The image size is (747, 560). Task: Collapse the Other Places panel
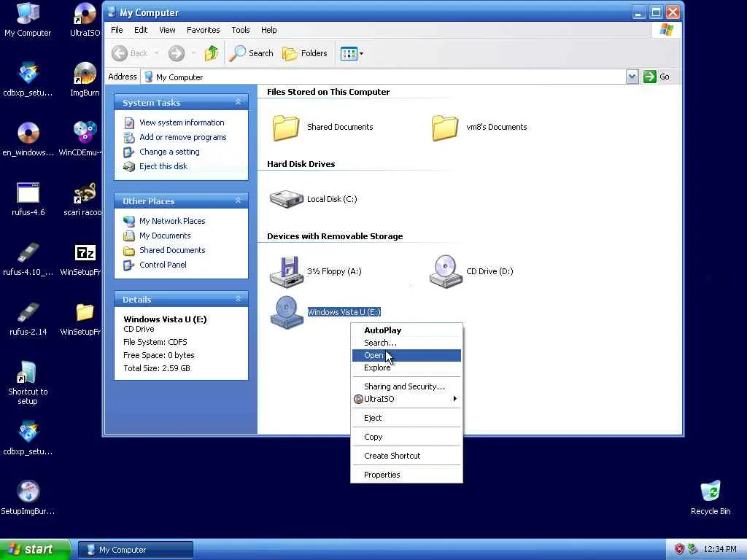pos(239,201)
